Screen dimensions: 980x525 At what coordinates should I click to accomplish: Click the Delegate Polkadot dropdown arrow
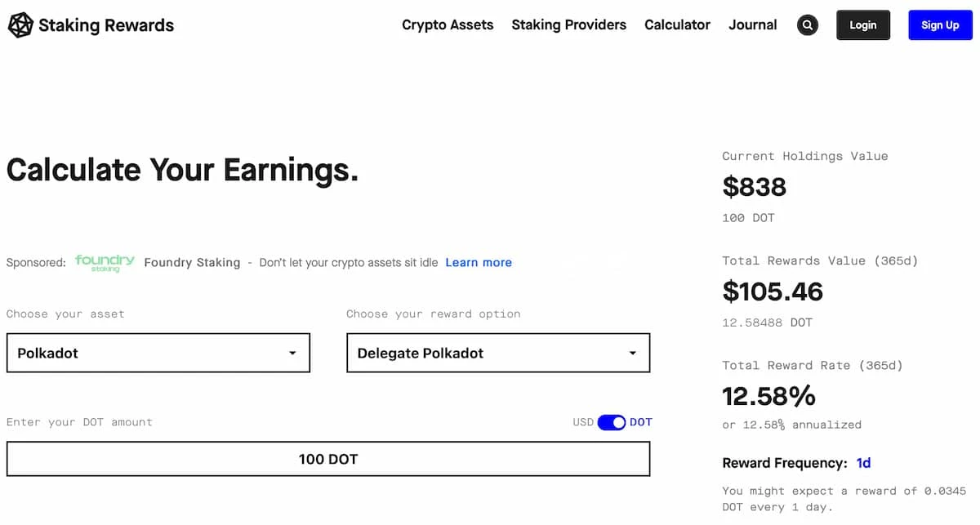[632, 354]
